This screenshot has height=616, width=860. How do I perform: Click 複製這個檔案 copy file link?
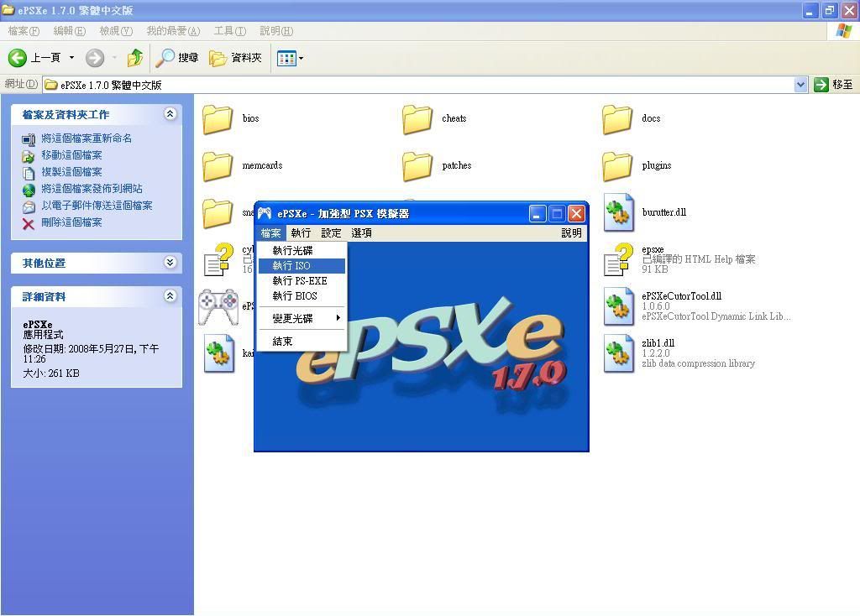72,172
